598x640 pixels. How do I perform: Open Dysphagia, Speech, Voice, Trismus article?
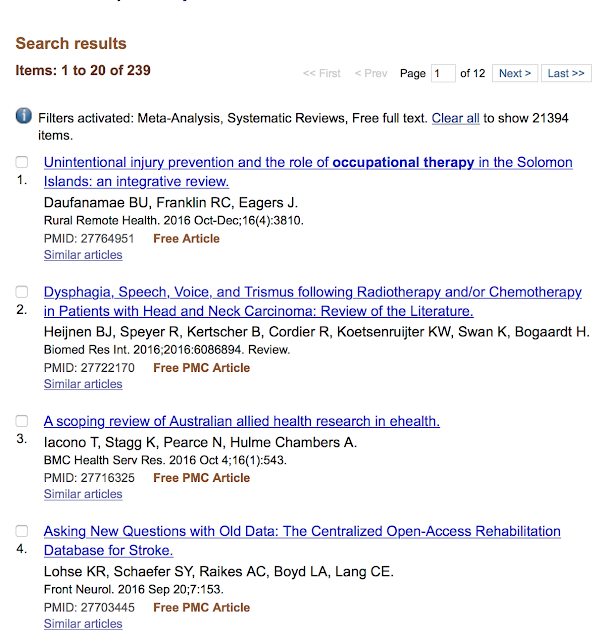[313, 302]
